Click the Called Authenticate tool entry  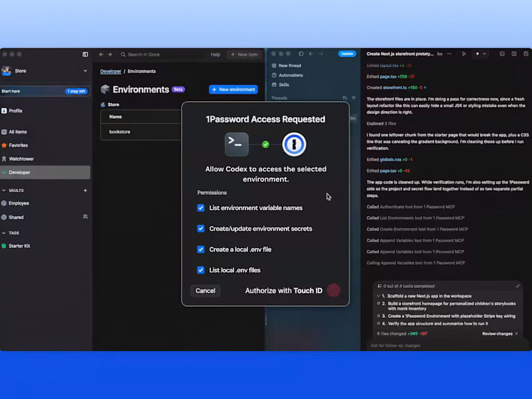410,207
